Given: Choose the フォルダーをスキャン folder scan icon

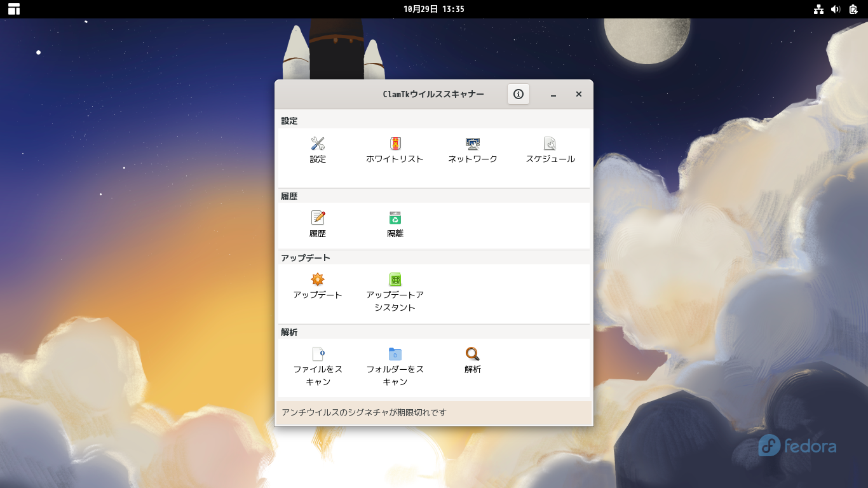Looking at the screenshot, I should point(395,354).
